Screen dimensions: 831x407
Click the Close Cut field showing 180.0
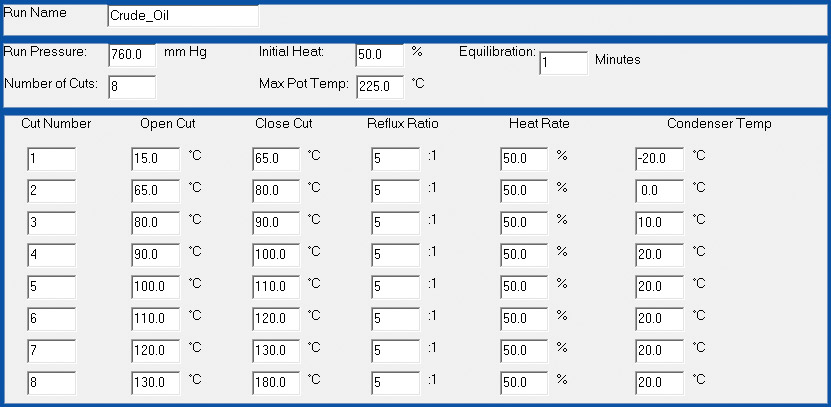coord(276,383)
